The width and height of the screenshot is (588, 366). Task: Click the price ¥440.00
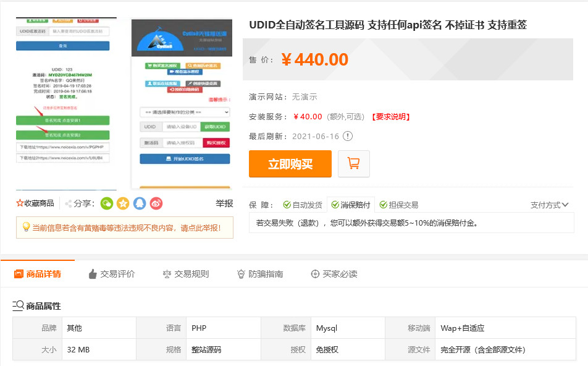coord(314,59)
